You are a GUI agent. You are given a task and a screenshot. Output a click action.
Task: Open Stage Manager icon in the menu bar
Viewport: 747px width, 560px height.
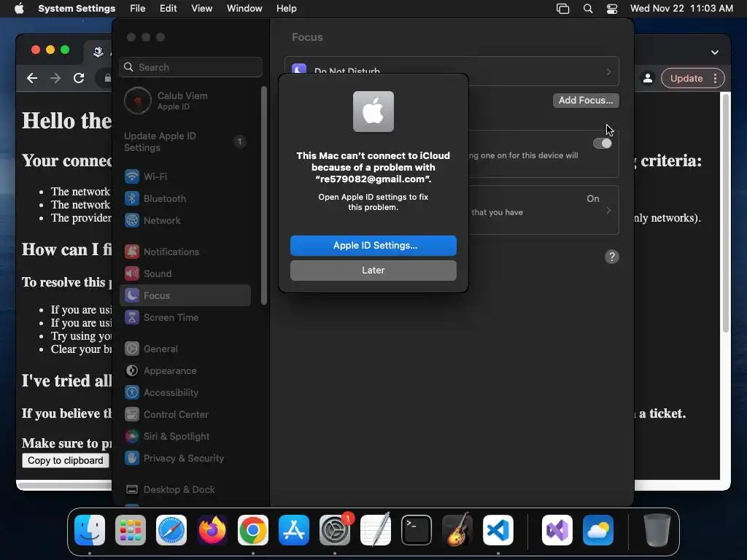[x=562, y=9]
